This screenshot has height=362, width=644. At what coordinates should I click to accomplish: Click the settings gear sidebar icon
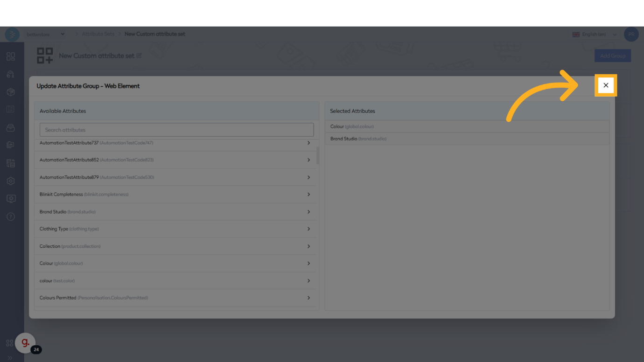[11, 181]
